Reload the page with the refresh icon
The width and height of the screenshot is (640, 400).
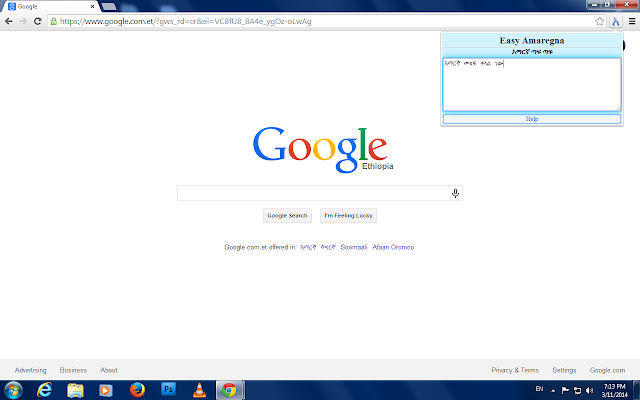[x=38, y=21]
